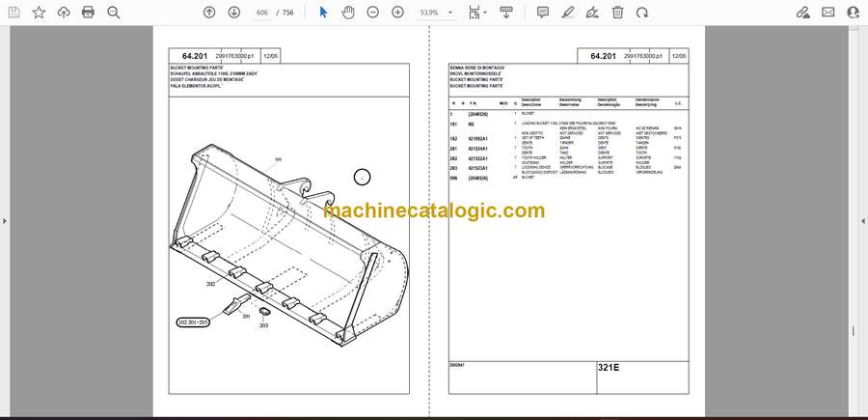The width and height of the screenshot is (868, 420).
Task: Click the scrolling mode keyboard icon
Action: click(506, 13)
